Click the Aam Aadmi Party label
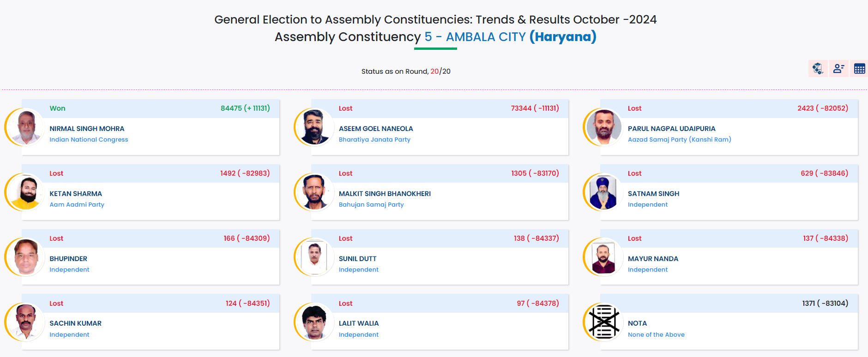Screen dimensions: 868x357 [77, 205]
